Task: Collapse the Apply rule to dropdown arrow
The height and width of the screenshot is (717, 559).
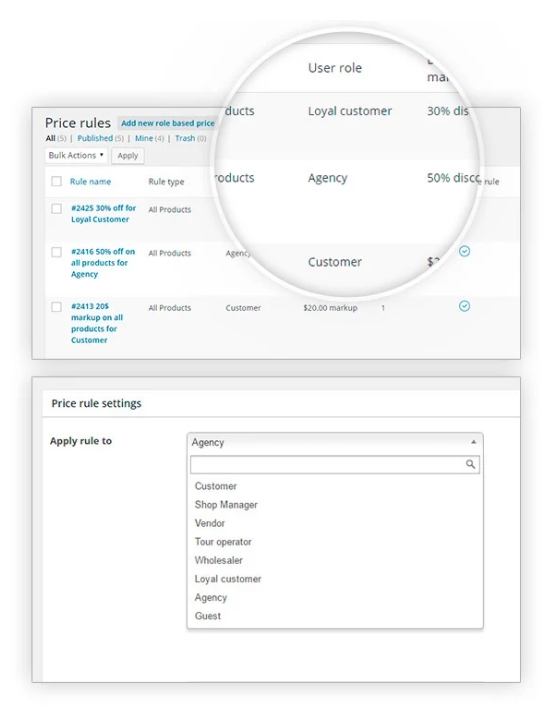Action: coord(474,442)
